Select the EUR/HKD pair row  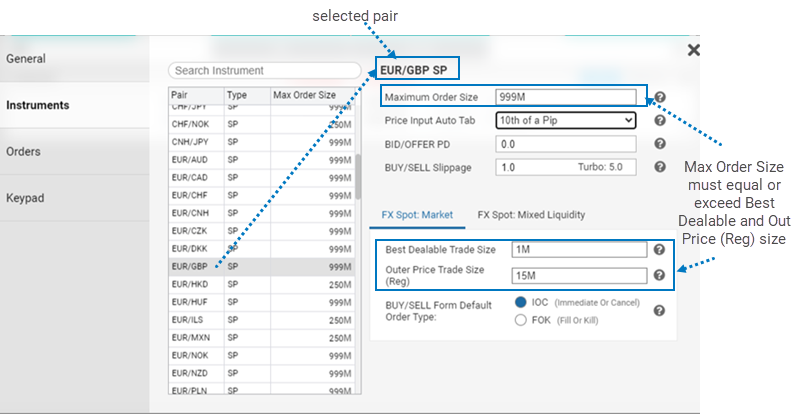260,285
